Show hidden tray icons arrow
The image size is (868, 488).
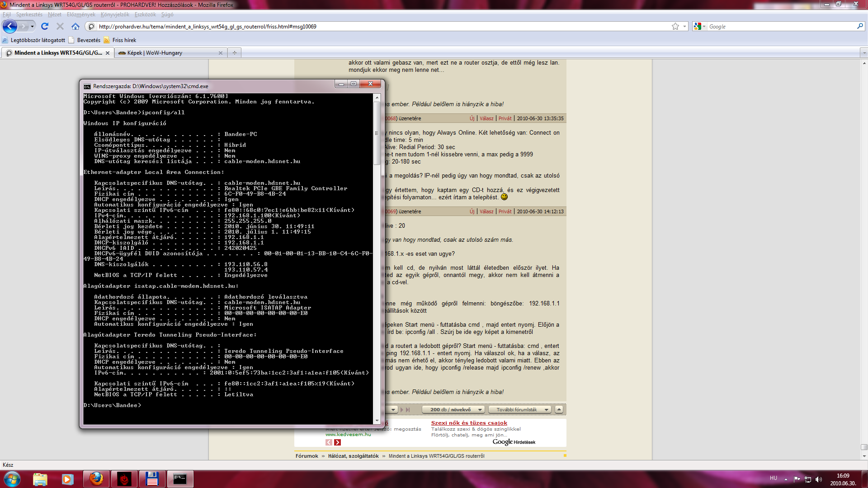pyautogui.click(x=786, y=479)
